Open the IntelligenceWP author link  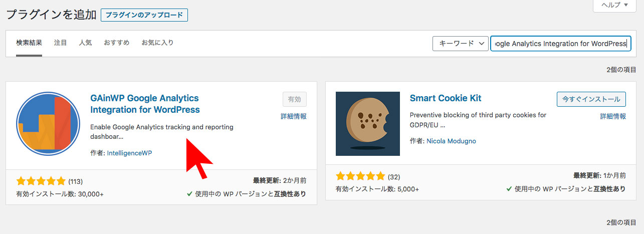click(x=129, y=153)
